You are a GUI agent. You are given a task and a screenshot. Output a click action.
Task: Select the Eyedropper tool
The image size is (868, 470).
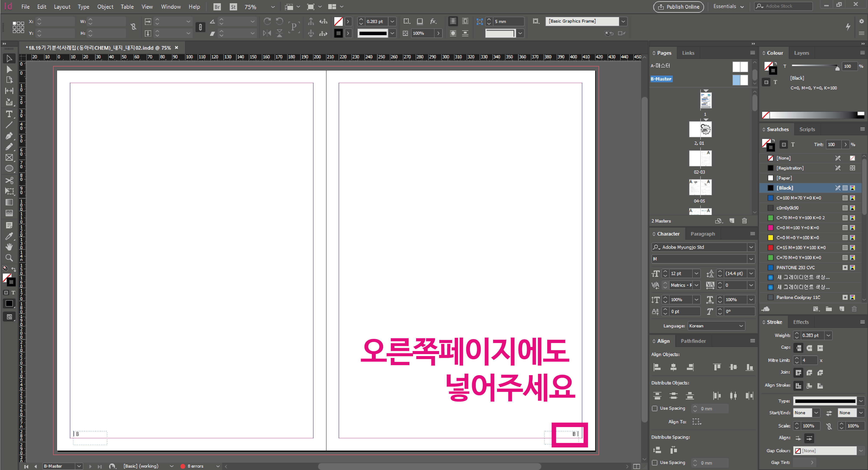pos(9,236)
